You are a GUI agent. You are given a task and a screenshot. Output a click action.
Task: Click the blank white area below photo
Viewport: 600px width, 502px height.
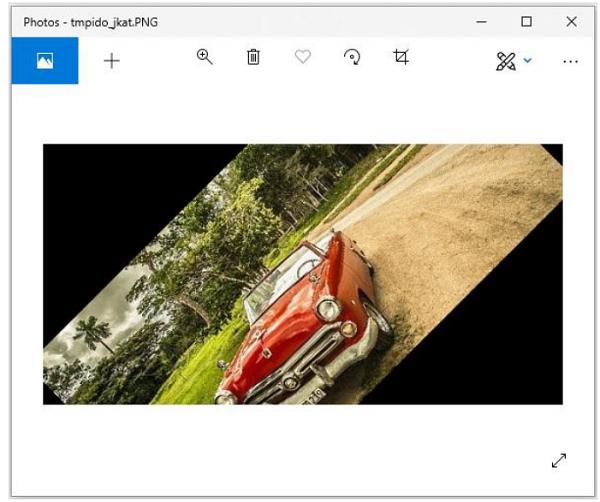point(300,450)
